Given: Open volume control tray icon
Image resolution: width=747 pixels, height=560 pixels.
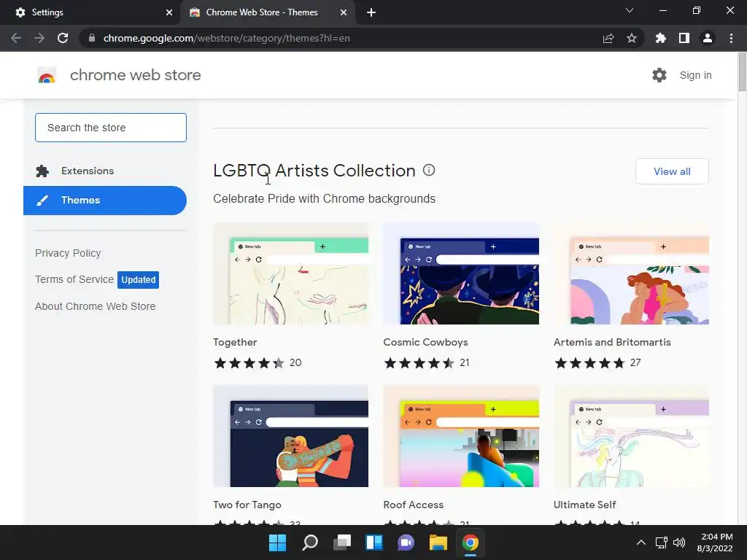Looking at the screenshot, I should (679, 542).
